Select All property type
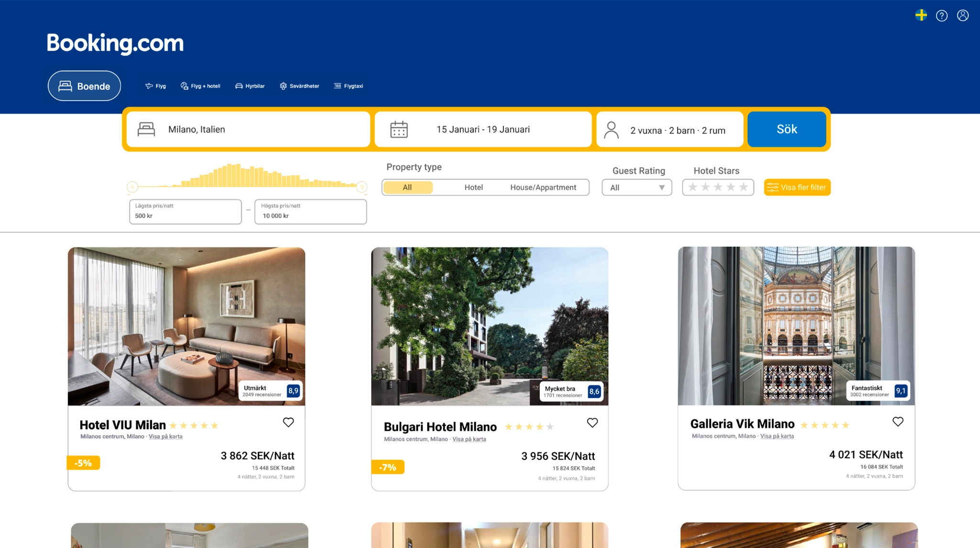 tap(407, 188)
